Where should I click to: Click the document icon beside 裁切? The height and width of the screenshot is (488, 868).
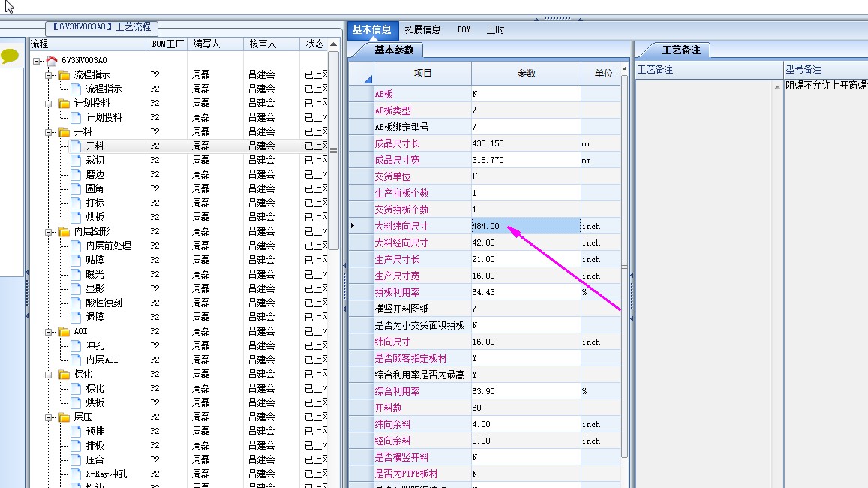pos(76,160)
